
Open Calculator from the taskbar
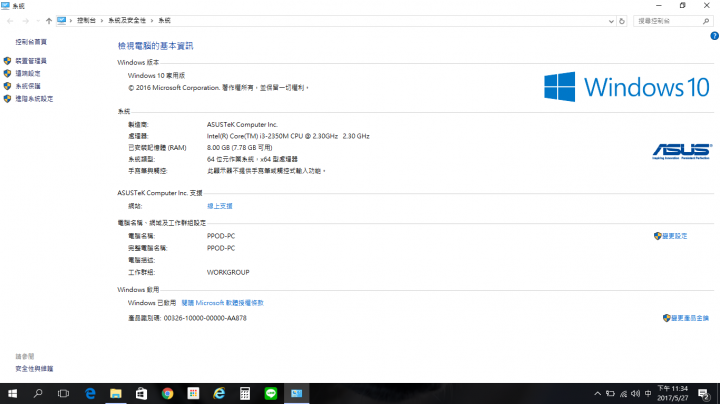pyautogui.click(x=245, y=393)
